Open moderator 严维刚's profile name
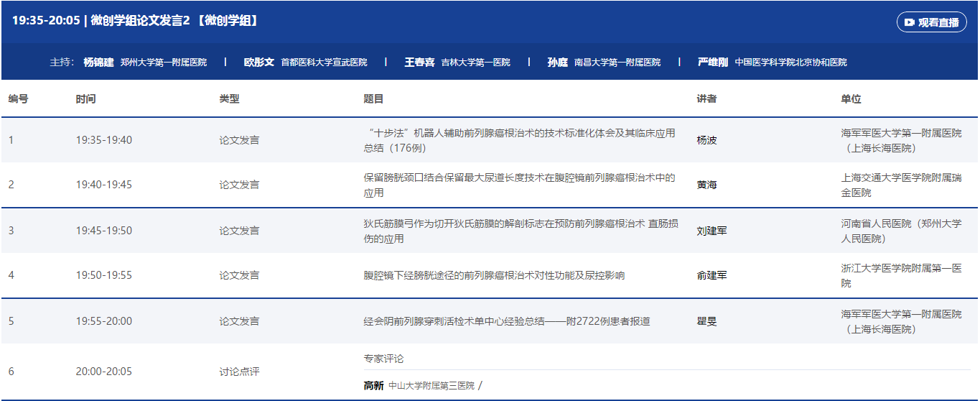The image size is (980, 401). pyautogui.click(x=713, y=63)
